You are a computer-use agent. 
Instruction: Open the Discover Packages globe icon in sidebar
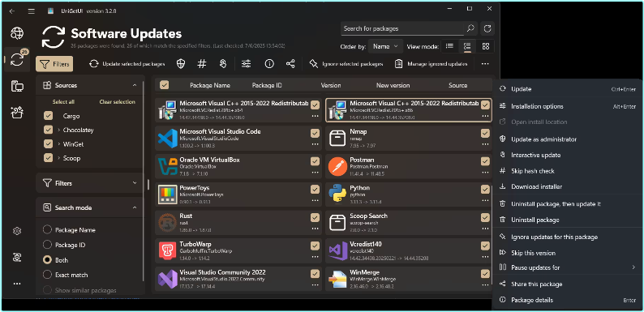17,33
